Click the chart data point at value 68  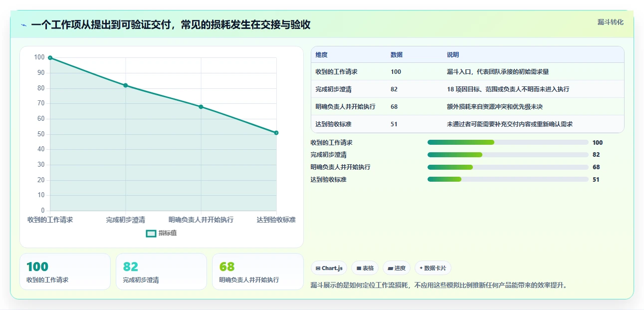(201, 107)
